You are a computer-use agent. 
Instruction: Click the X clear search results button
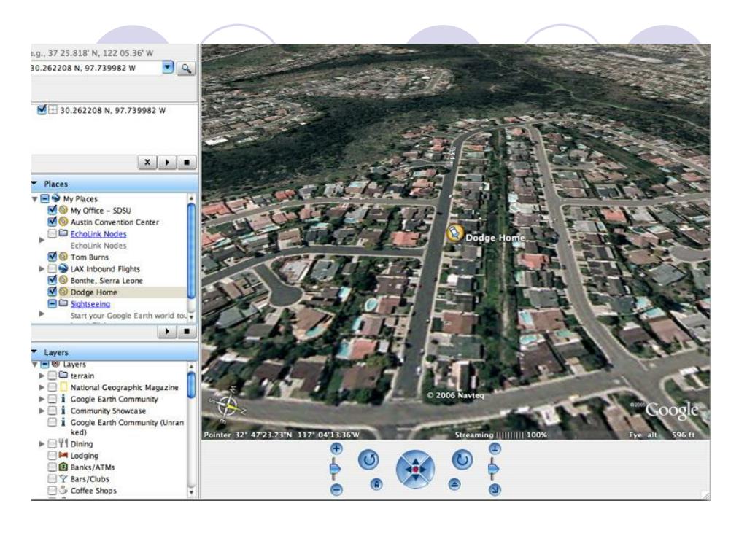pos(147,162)
